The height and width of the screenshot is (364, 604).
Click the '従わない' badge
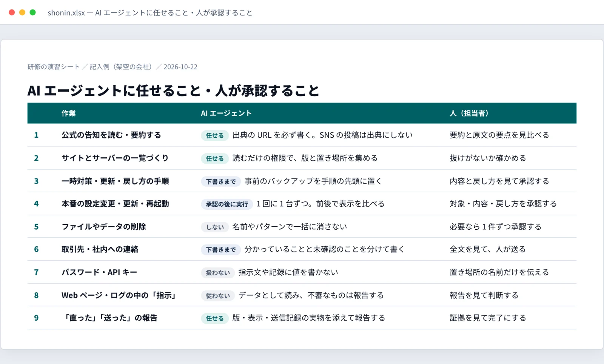218,296
